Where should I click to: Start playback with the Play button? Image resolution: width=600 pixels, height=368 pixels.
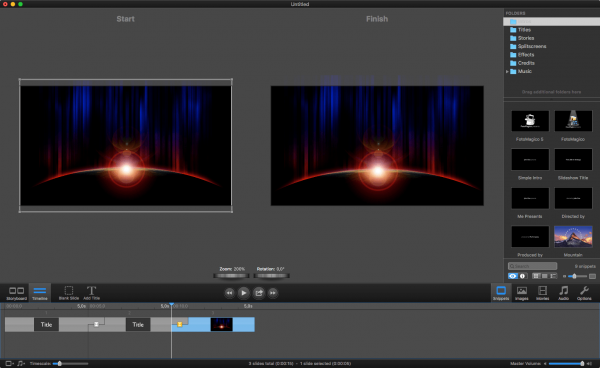[x=244, y=293]
